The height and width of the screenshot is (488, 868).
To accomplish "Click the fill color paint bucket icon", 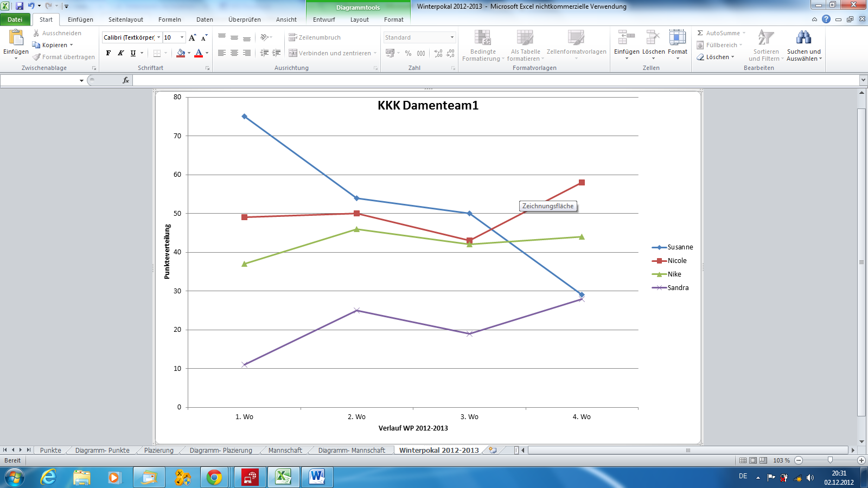I will [x=181, y=53].
